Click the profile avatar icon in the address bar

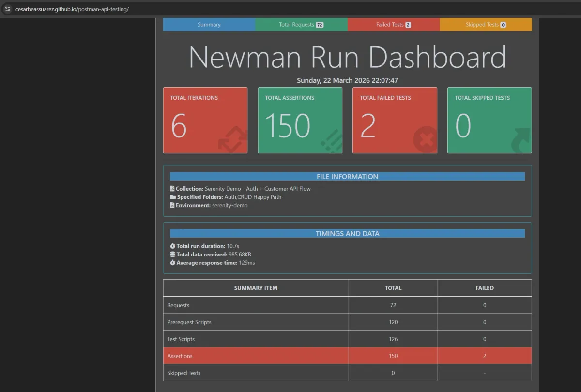[x=8, y=8]
